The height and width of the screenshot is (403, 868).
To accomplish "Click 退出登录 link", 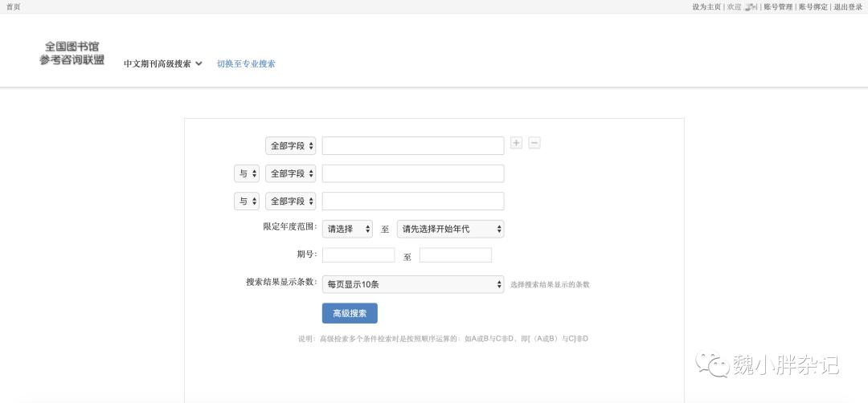I will tap(848, 7).
